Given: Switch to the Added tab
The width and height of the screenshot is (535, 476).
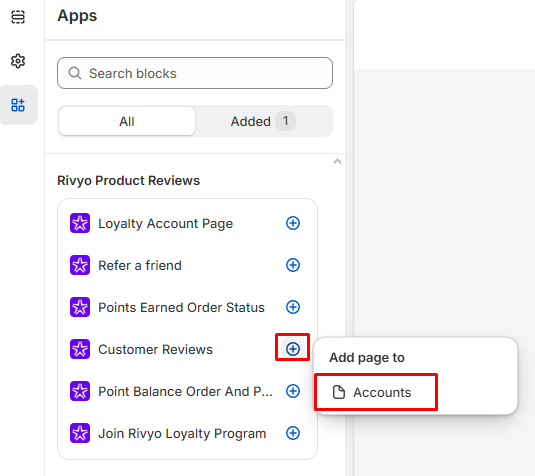Looking at the screenshot, I should (x=263, y=121).
